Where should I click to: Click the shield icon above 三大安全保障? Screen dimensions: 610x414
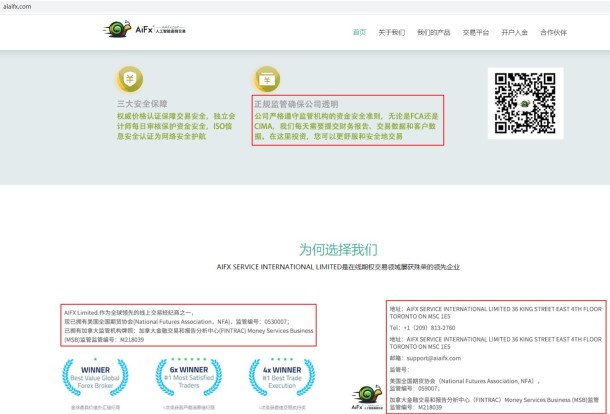130,79
